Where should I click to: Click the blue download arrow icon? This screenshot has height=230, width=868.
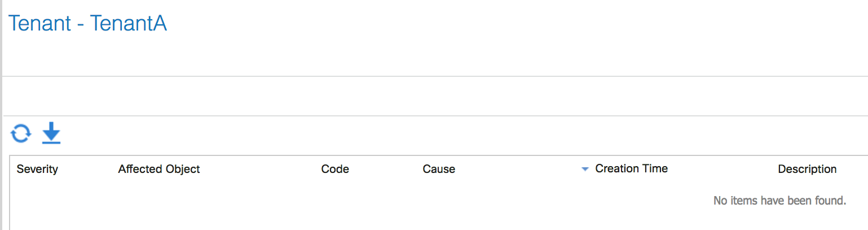coord(51,133)
